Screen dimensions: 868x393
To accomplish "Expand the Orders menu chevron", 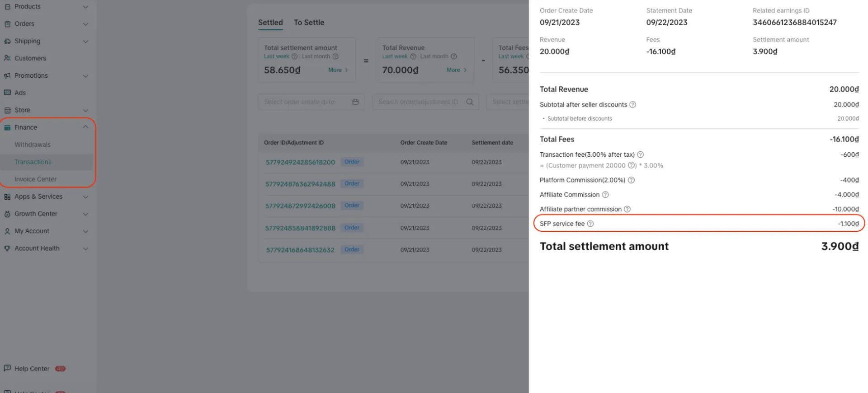I will click(x=85, y=24).
